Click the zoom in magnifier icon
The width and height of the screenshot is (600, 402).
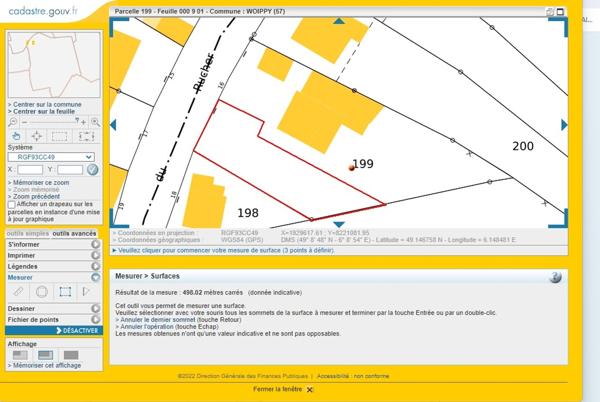95,122
